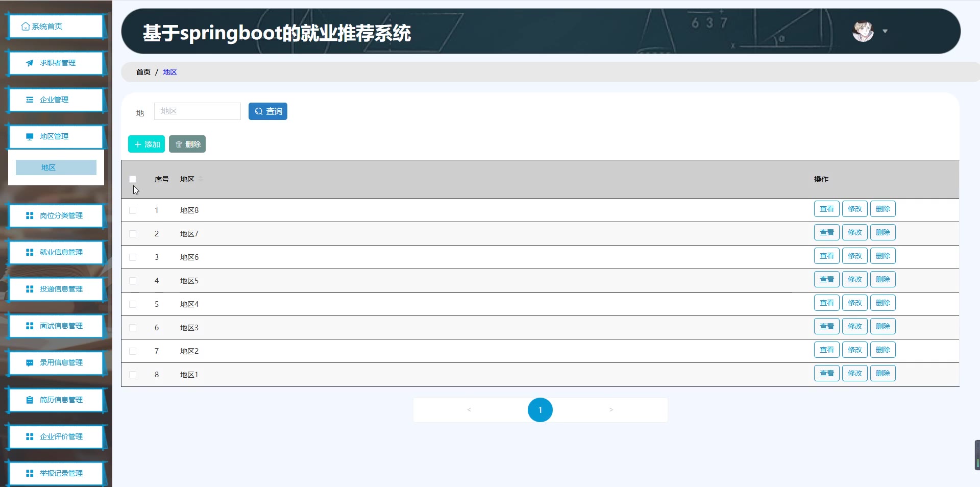Click the grid icon for 面试信息管理

30,326
